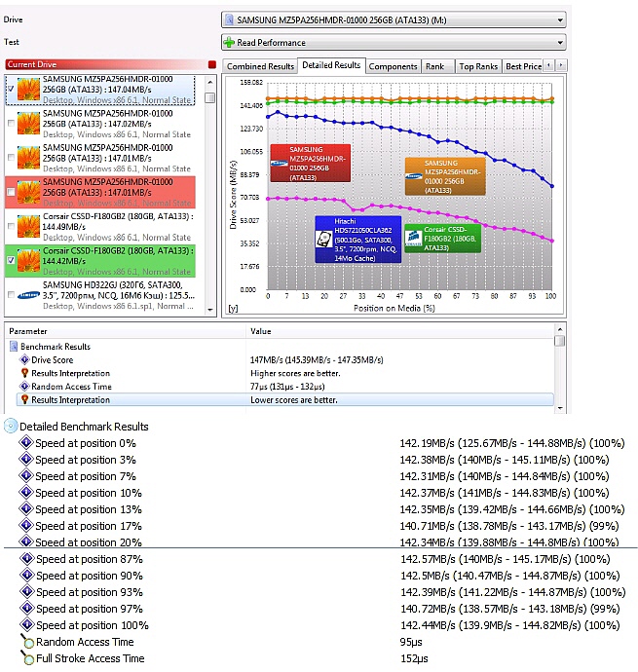
Task: Click drive list scroll up arrow
Action: pyautogui.click(x=210, y=82)
